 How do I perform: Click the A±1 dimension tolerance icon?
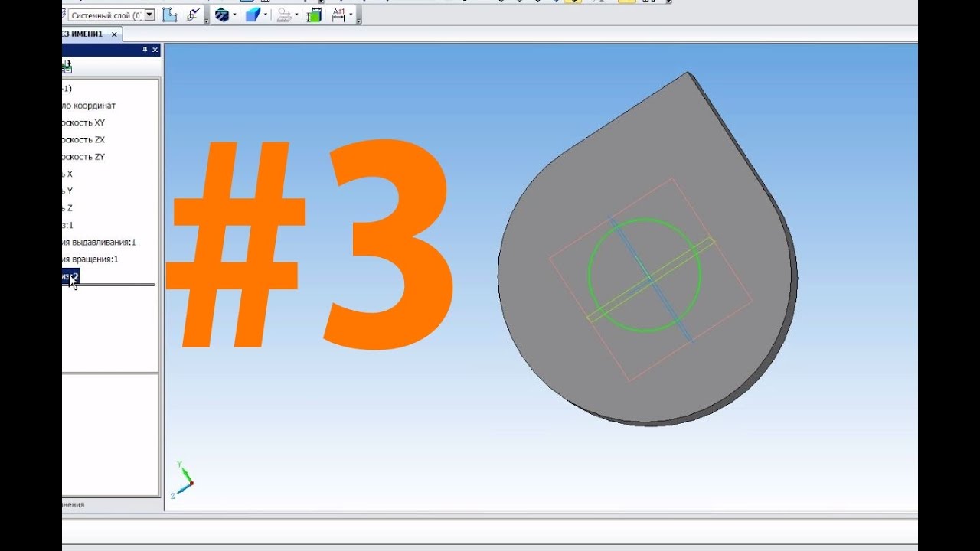pos(338,15)
